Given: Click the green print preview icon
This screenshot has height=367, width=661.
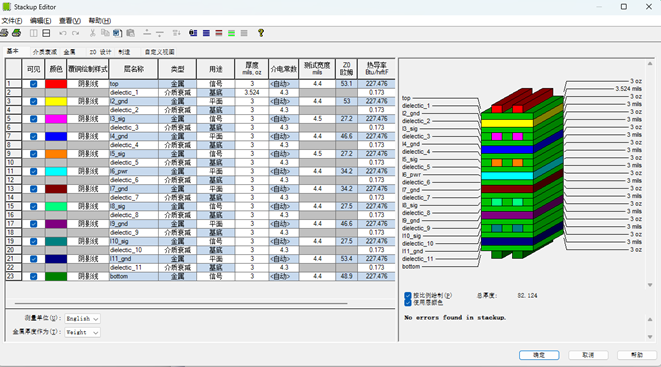Looking at the screenshot, I should 16,33.
